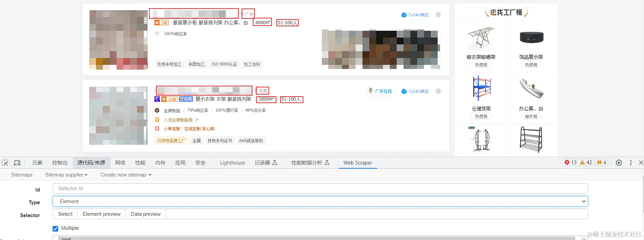Activate the DevTools inspect element picker icon

(x=5, y=163)
